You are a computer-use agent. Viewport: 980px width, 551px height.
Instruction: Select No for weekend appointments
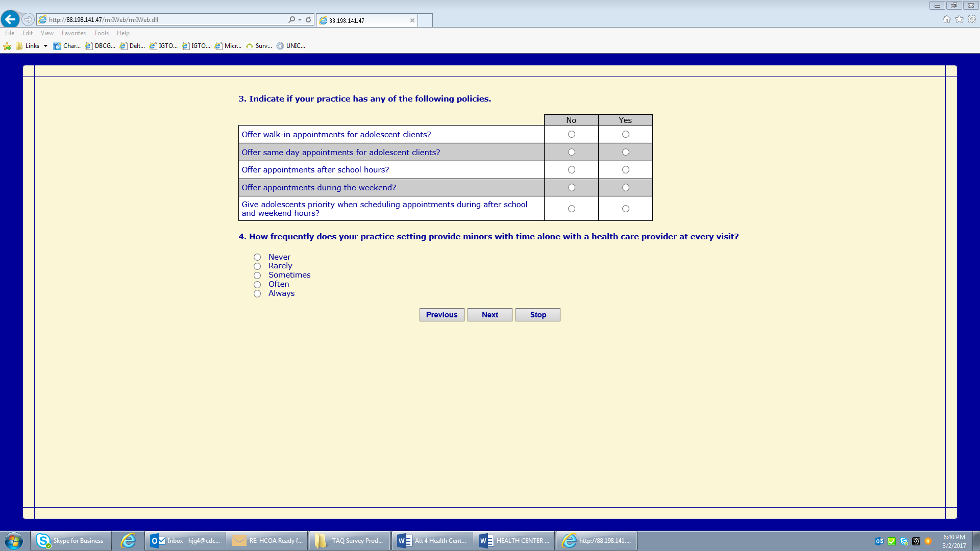pos(571,188)
